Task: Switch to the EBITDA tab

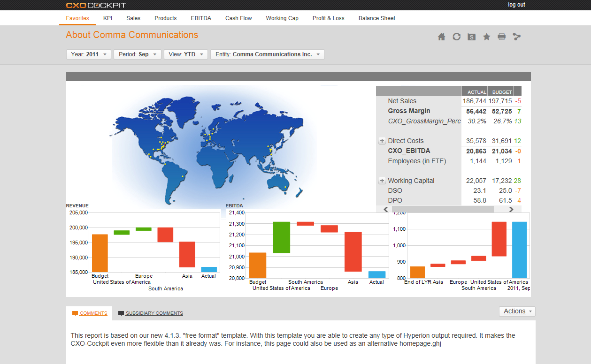Action: [x=201, y=18]
